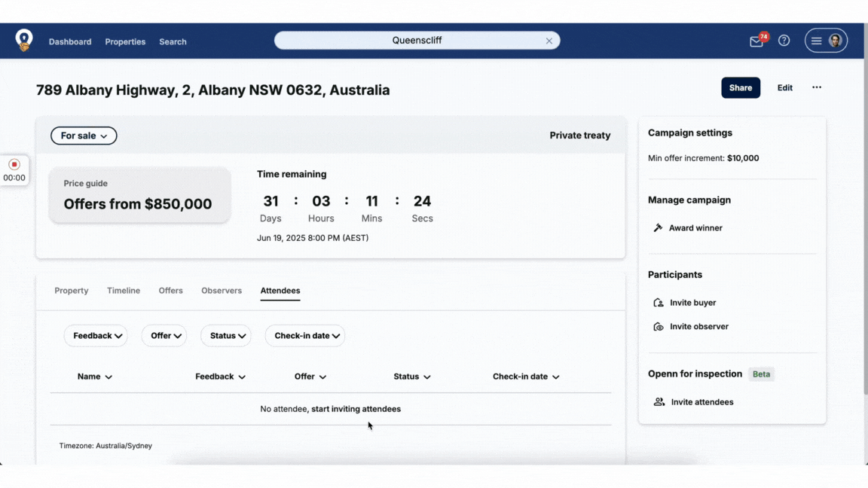Expand the For sale status dropdown
The height and width of the screenshot is (488, 868).
[x=84, y=136]
